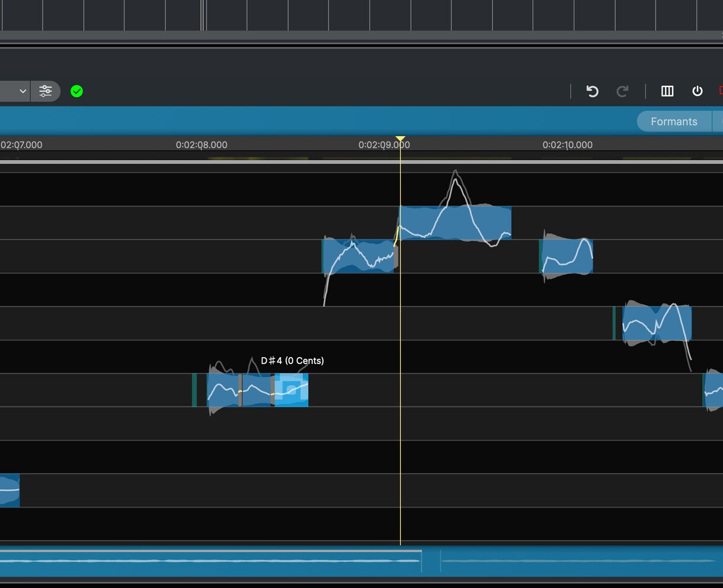The image size is (723, 588).
Task: Click the 0:02:08.000 ruler mark
Action: coord(201,144)
